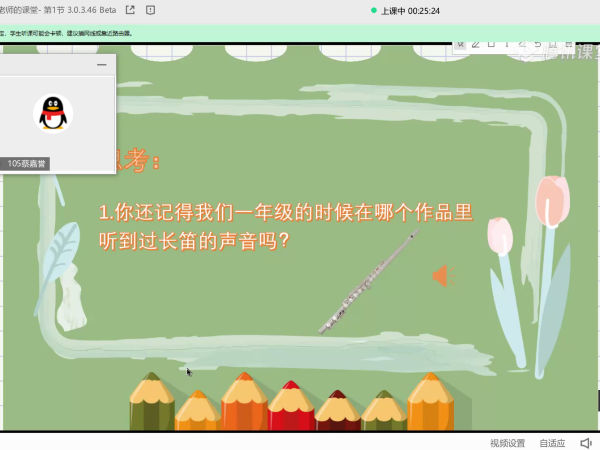600x450 pixels.
Task: Select the rectangle shape tool
Action: (492, 44)
